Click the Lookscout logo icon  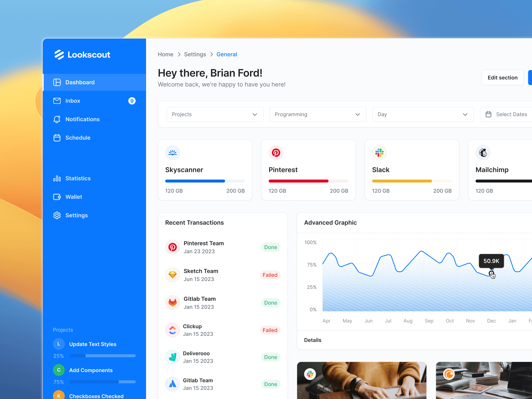tap(59, 55)
